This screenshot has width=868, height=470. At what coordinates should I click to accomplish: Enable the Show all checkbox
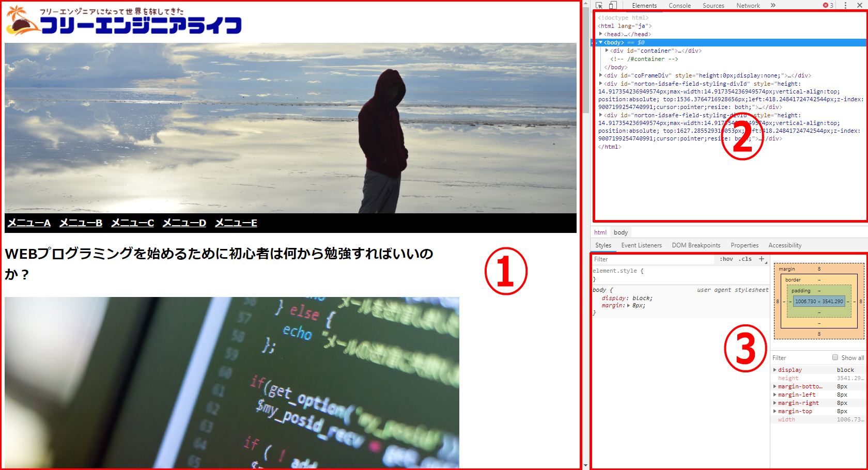coord(835,357)
